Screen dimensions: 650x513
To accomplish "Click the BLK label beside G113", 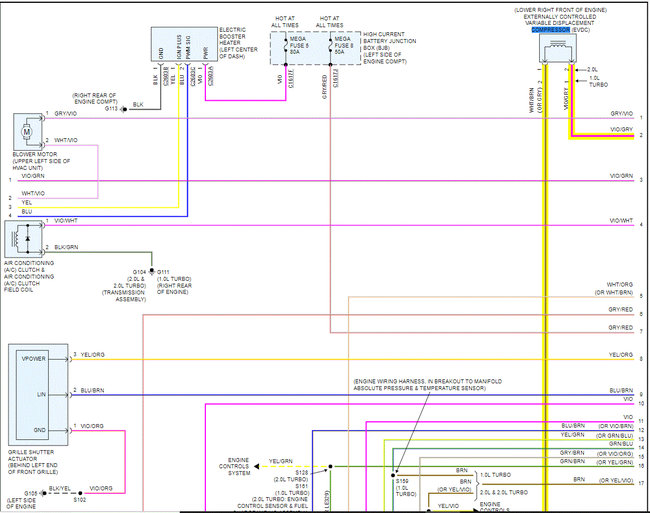I will click(138, 105).
